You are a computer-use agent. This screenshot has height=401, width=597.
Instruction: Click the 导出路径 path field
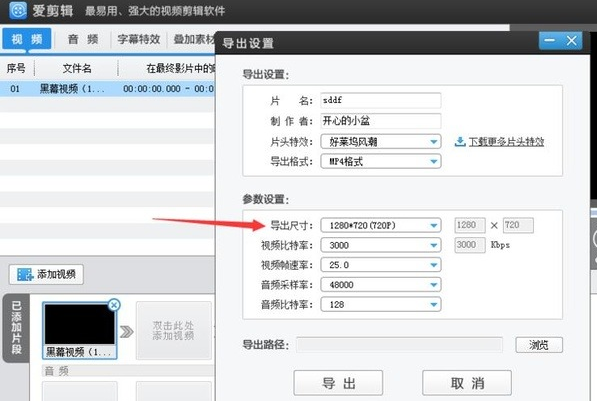pyautogui.click(x=399, y=345)
